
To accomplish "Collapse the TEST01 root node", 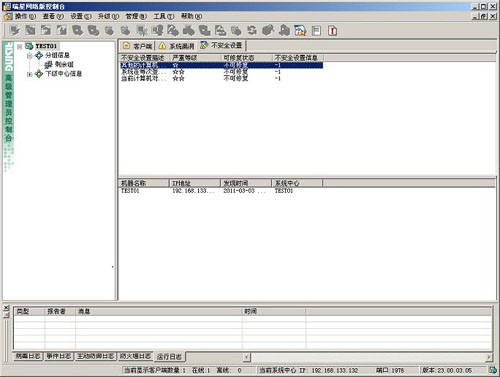I will click(x=20, y=46).
